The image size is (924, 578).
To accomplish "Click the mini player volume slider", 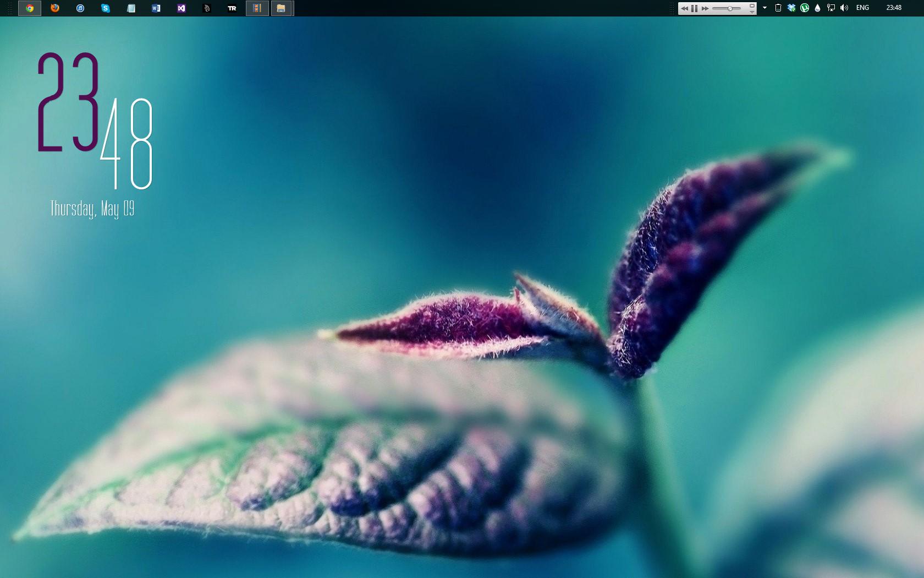I will tap(727, 8).
